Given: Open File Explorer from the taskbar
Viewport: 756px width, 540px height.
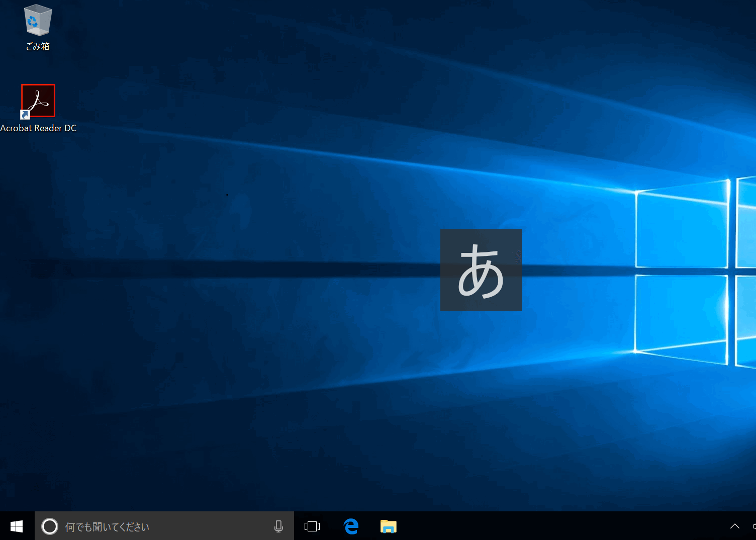Looking at the screenshot, I should click(389, 526).
